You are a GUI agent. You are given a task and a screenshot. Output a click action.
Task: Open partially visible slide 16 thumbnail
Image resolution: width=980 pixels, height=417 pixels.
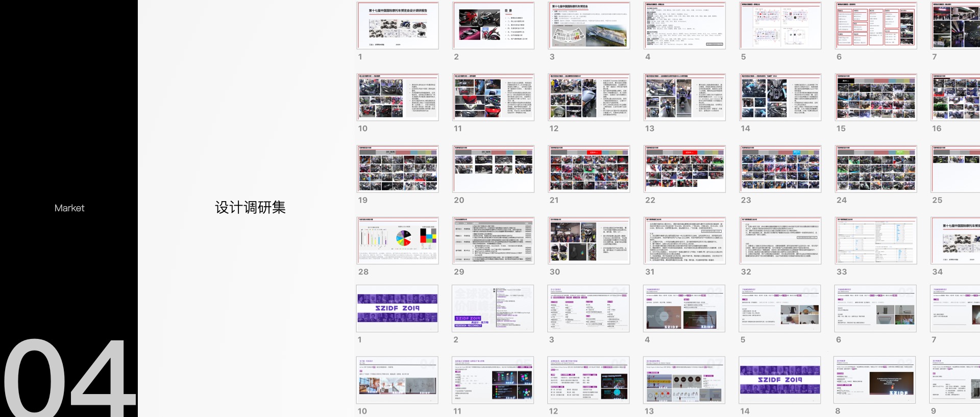click(955, 97)
